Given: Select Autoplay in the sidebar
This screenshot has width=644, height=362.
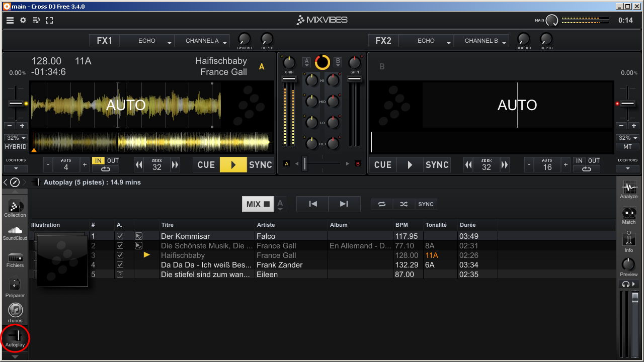Looking at the screenshot, I should [x=15, y=338].
